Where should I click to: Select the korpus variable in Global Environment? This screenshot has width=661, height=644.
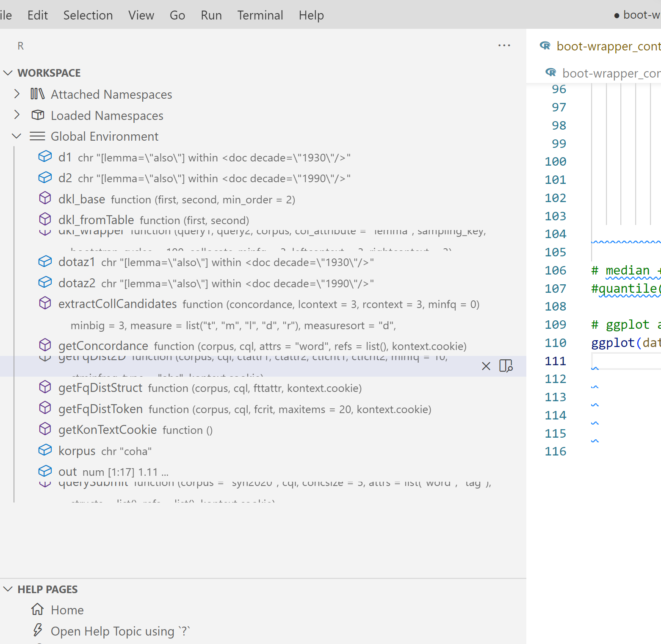point(77,451)
